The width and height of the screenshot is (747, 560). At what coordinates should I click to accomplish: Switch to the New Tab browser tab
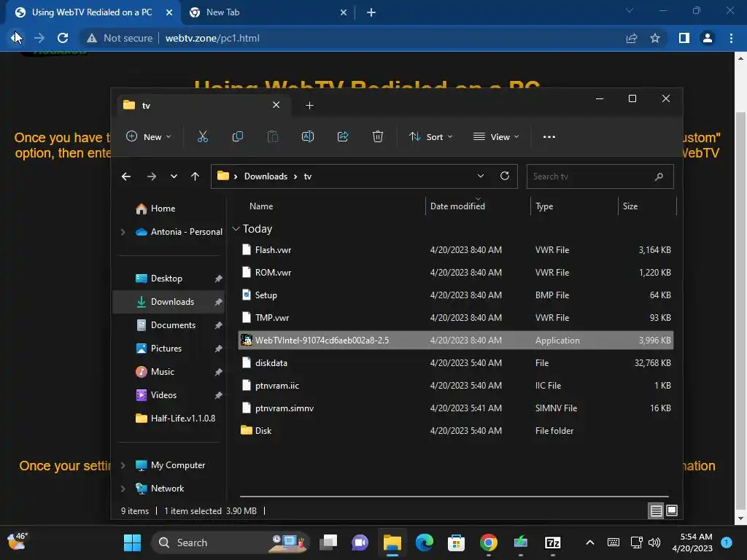tap(267, 12)
